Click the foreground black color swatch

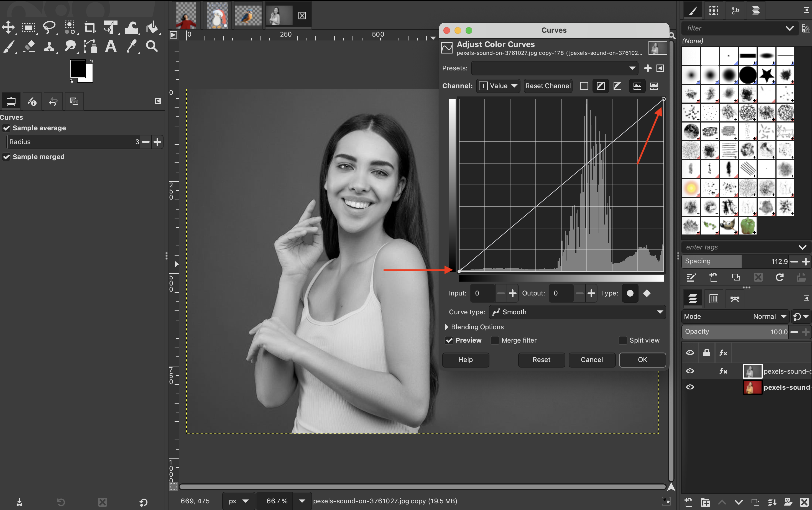click(77, 69)
